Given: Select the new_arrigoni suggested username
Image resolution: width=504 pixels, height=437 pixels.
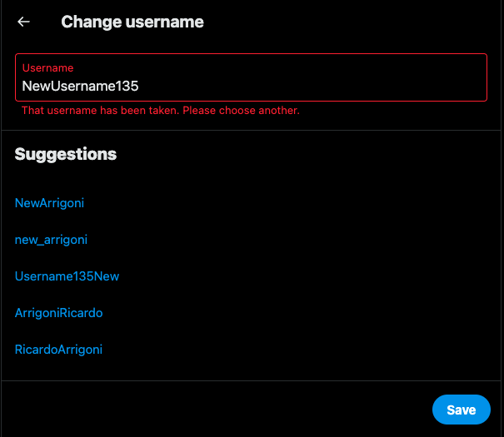Looking at the screenshot, I should 51,240.
